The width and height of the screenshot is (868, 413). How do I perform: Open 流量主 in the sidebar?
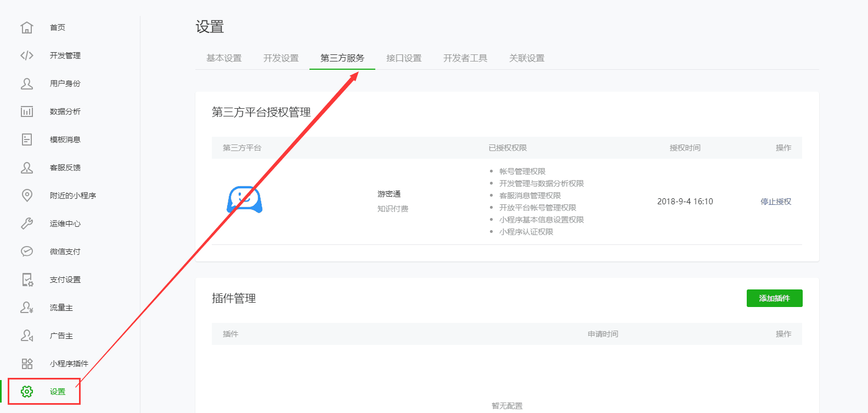tap(61, 308)
